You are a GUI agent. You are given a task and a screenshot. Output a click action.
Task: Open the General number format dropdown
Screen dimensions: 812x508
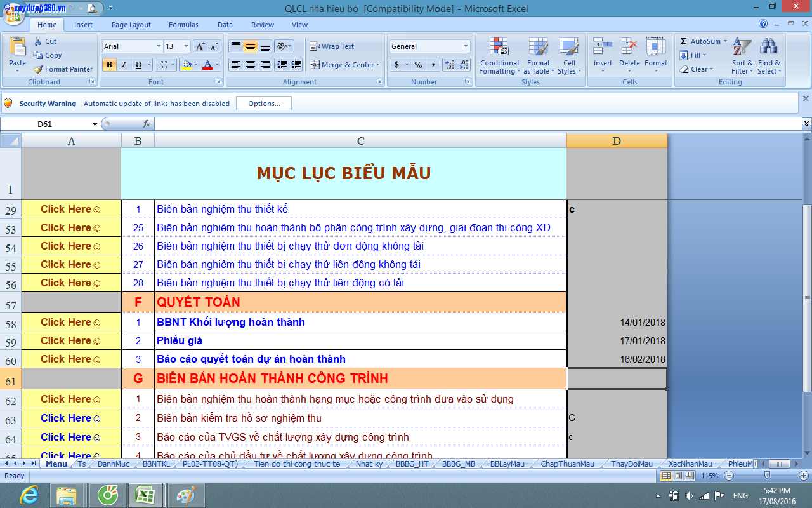coord(466,46)
